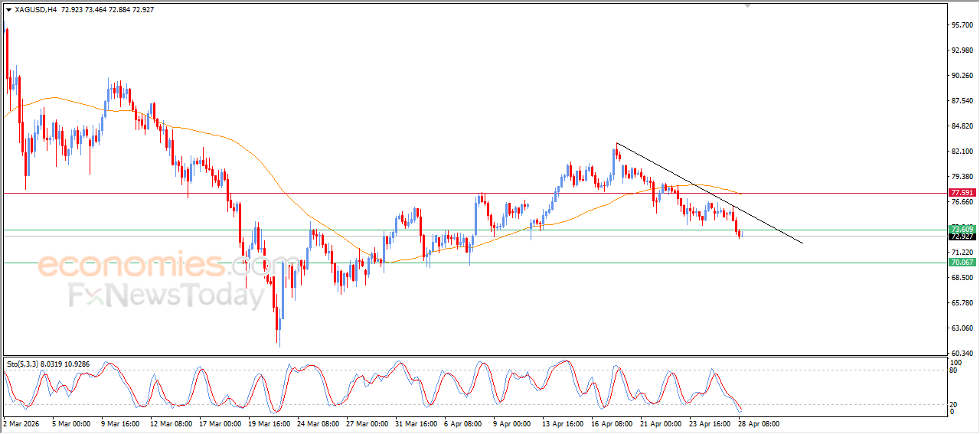Viewport: 980px width, 434px height.
Task: Open the chart menu arrow beside XAGUSD,H4
Action: 8,10
